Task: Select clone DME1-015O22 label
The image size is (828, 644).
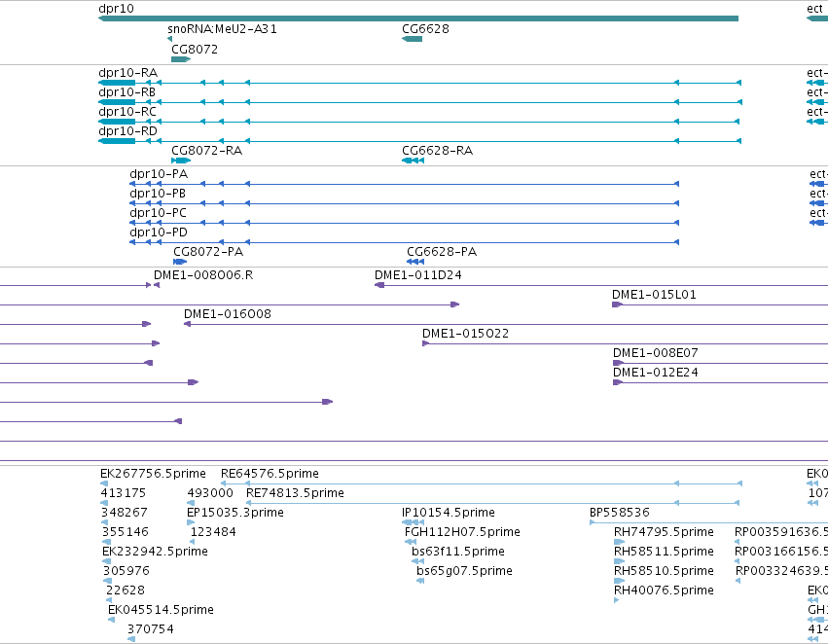Action: (x=466, y=334)
